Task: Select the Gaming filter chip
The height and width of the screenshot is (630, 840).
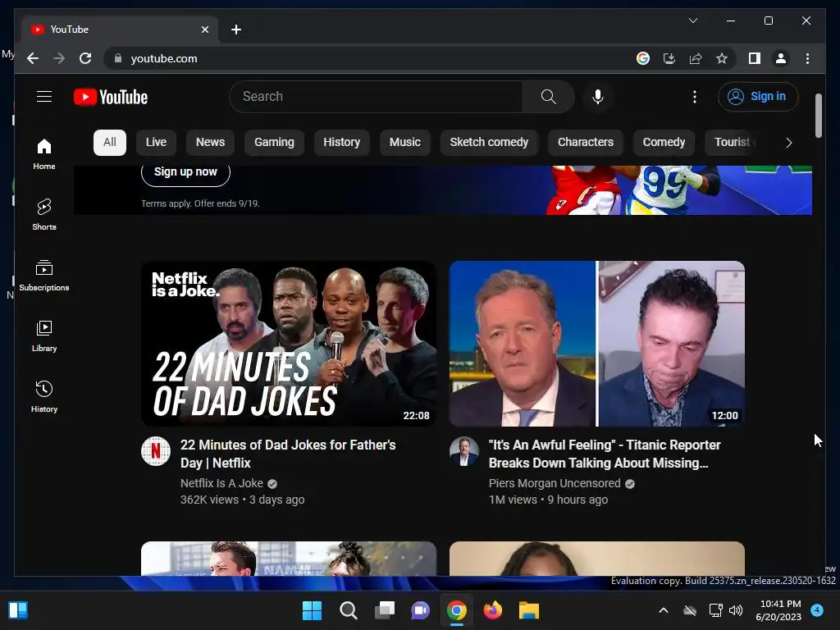Action: 274,143
